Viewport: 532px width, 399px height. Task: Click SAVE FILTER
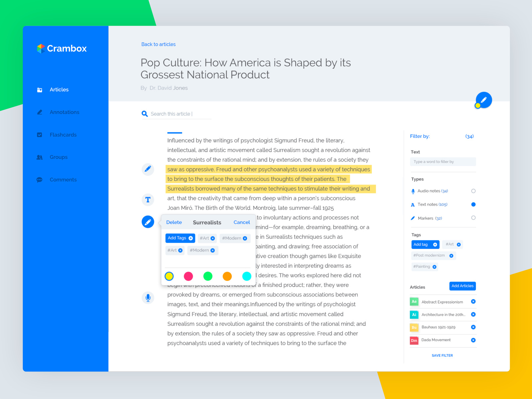coord(442,355)
